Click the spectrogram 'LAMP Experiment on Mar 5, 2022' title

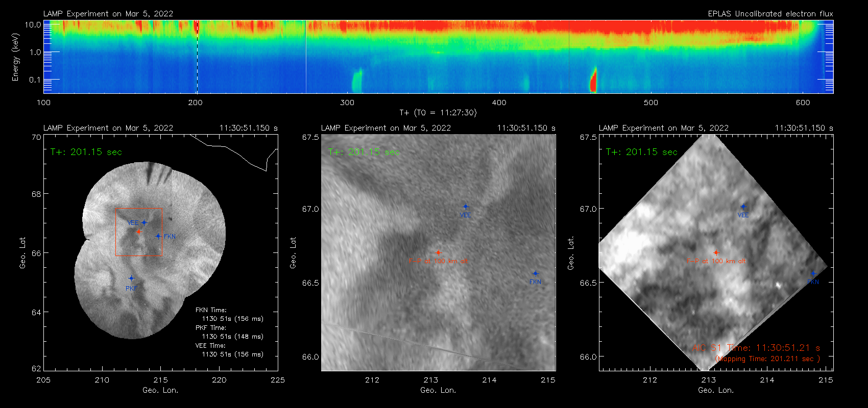tap(108, 14)
